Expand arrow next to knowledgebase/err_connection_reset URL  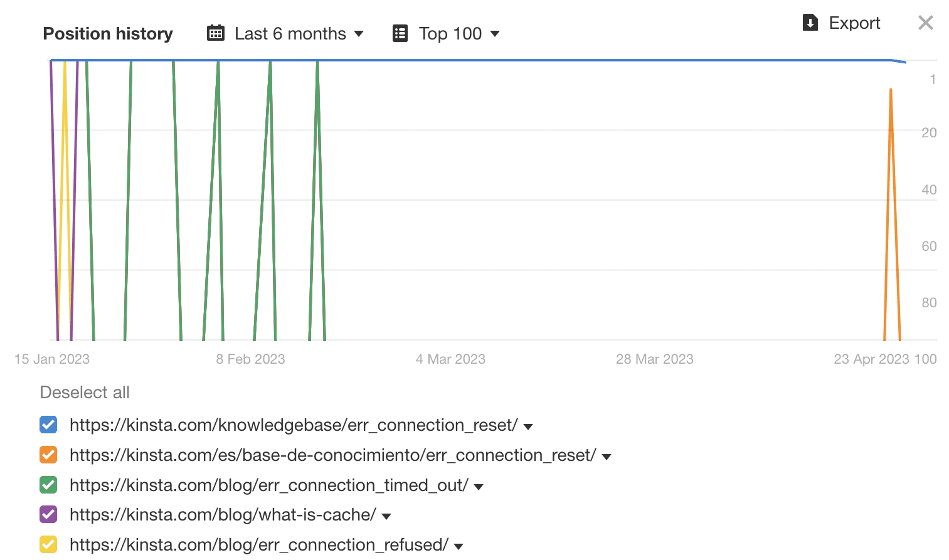point(528,426)
